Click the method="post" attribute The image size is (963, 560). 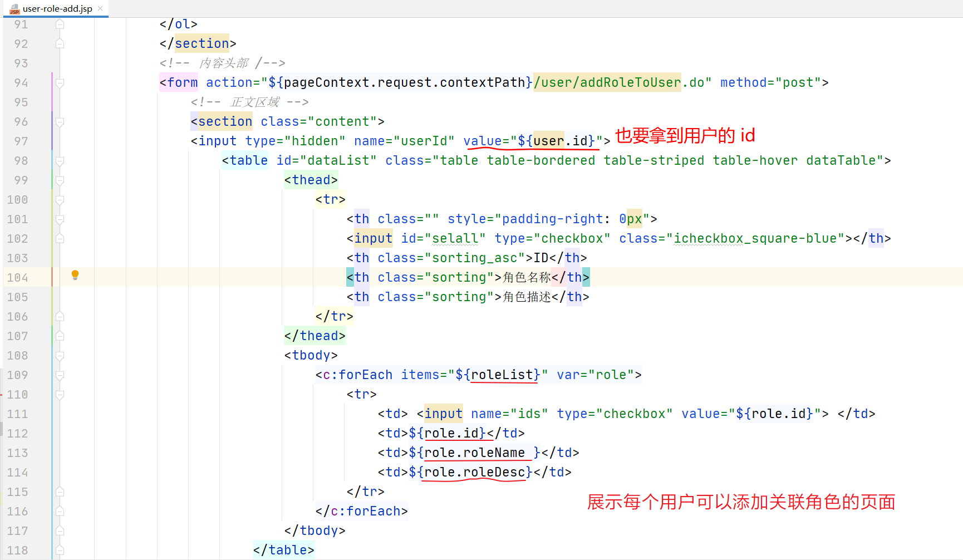click(x=770, y=82)
